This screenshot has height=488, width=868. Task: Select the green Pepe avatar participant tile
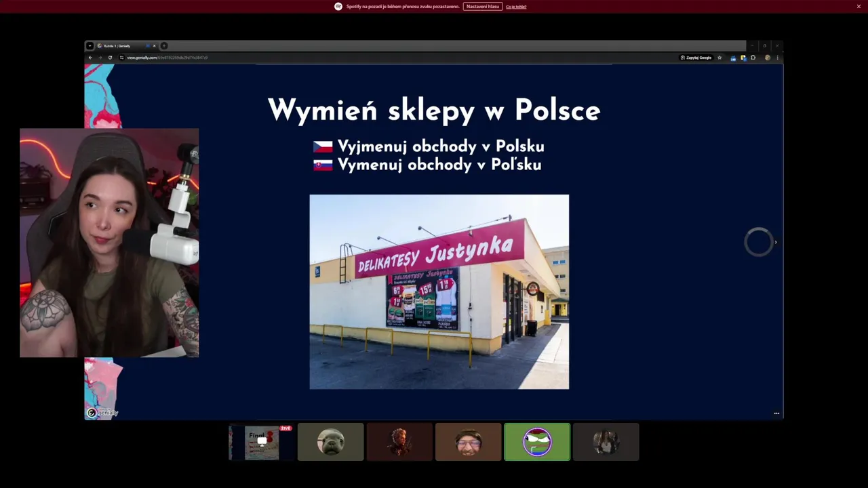(x=537, y=442)
